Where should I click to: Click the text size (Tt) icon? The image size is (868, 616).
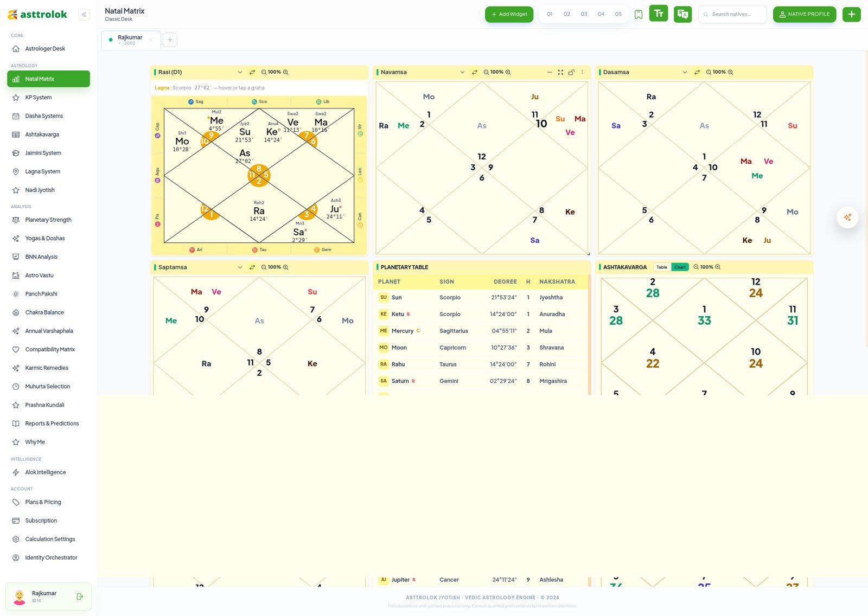point(659,14)
